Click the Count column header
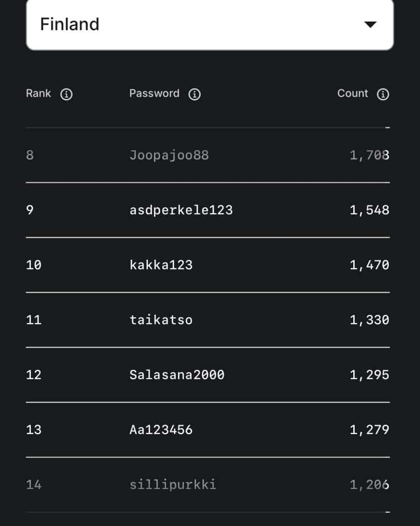 [x=352, y=93]
